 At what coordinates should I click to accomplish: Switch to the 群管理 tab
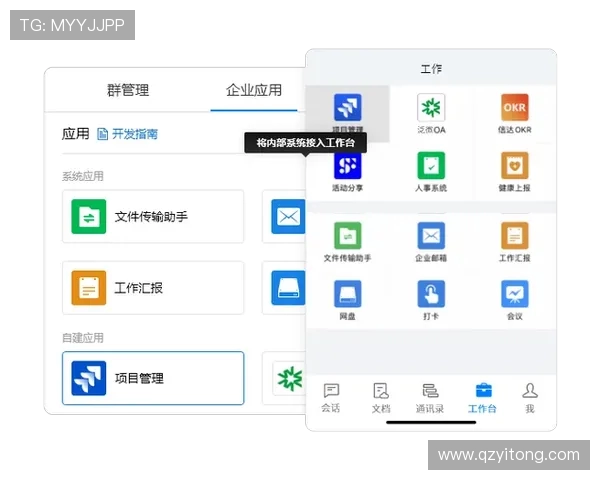128,90
